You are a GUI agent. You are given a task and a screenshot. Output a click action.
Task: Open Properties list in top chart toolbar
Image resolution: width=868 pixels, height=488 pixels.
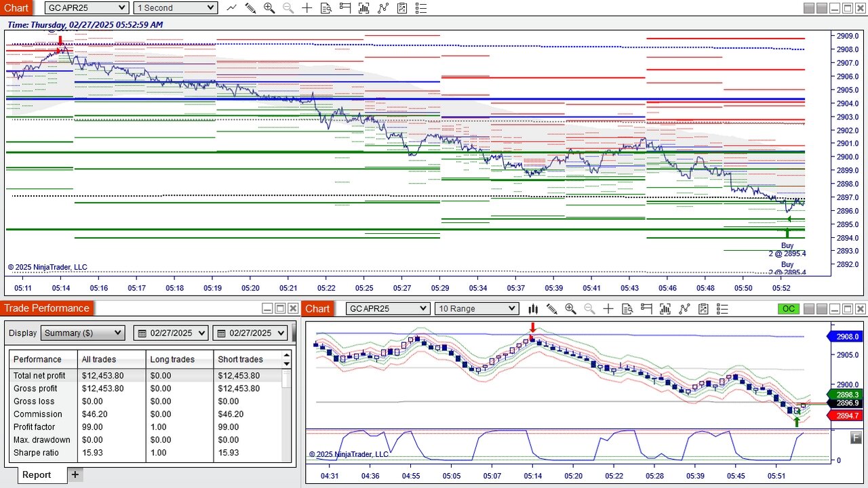[421, 8]
